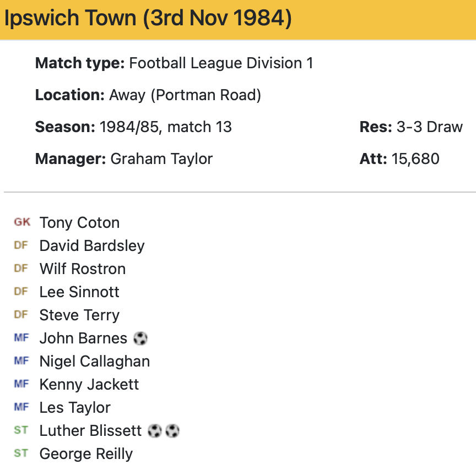This screenshot has height=470, width=476.
Task: Click the manager name Graham Taylor
Action: [x=161, y=159]
